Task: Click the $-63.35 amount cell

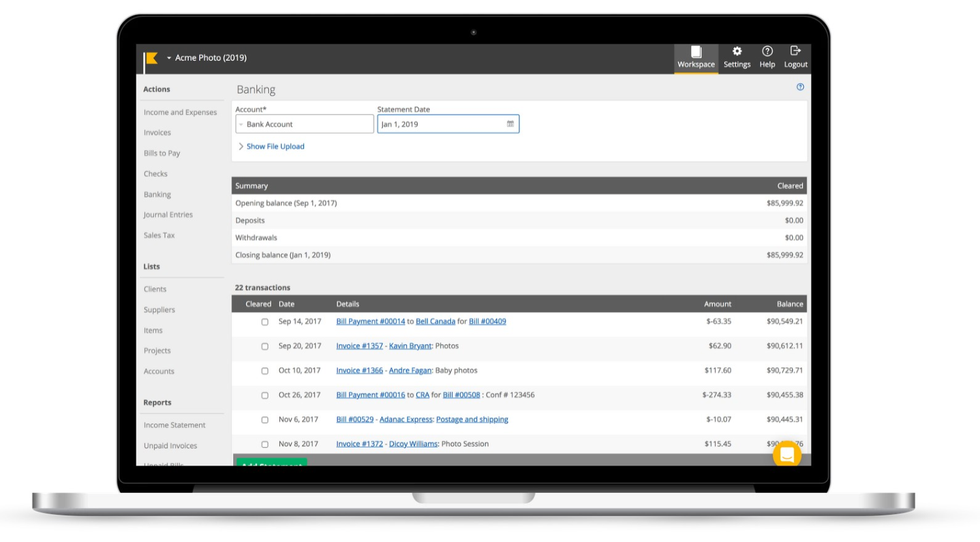Action: point(718,321)
